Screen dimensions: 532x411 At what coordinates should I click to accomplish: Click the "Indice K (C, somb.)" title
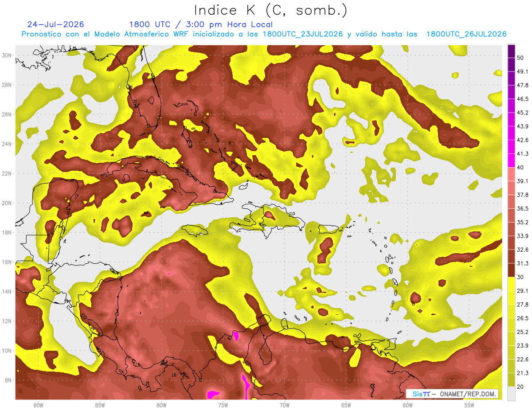[x=271, y=10]
